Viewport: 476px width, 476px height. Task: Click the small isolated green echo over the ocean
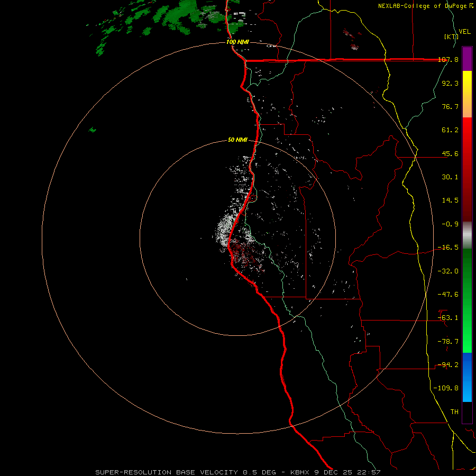pos(93,130)
